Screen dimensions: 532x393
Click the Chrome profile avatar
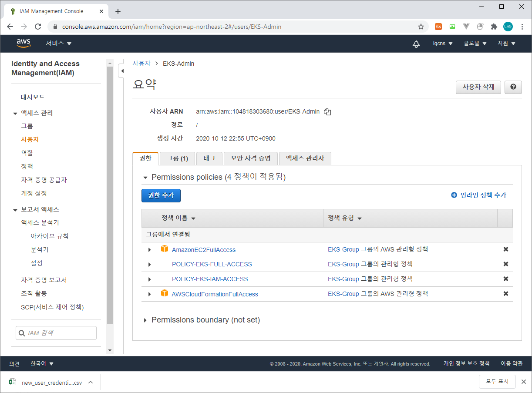[x=508, y=27]
